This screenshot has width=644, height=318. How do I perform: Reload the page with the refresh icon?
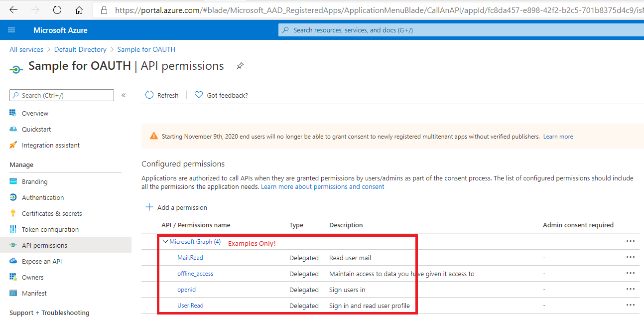tap(57, 10)
